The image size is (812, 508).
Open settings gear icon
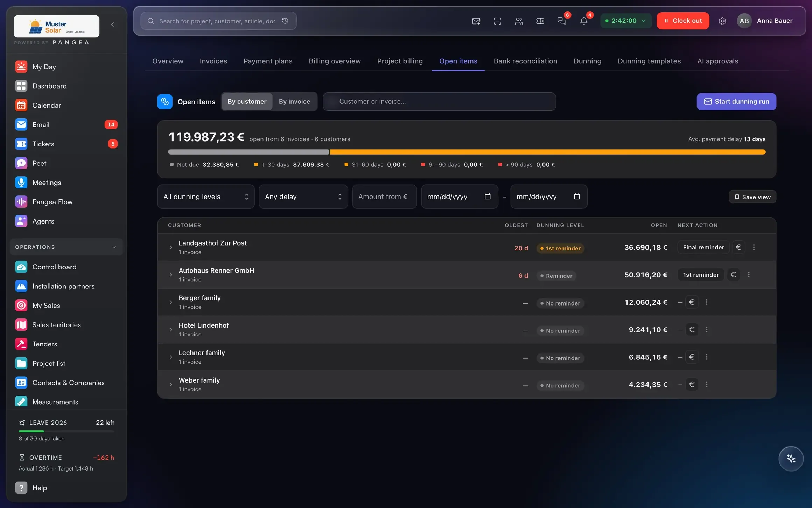722,21
